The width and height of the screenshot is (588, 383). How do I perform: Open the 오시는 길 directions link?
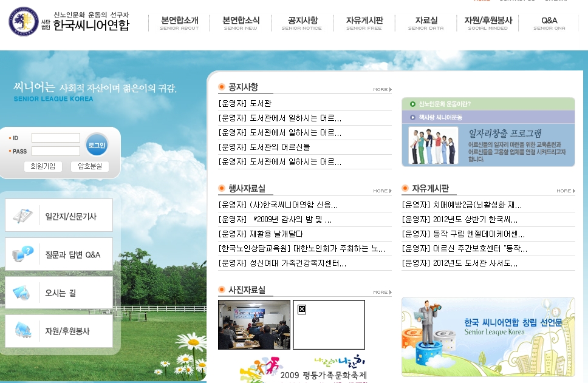pos(60,293)
